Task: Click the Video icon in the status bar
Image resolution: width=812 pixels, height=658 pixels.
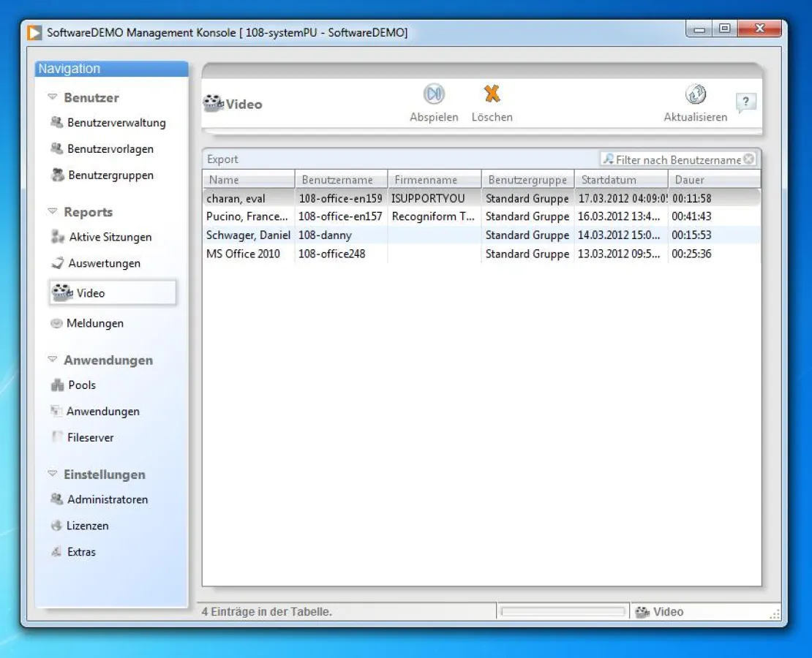Action: point(642,611)
